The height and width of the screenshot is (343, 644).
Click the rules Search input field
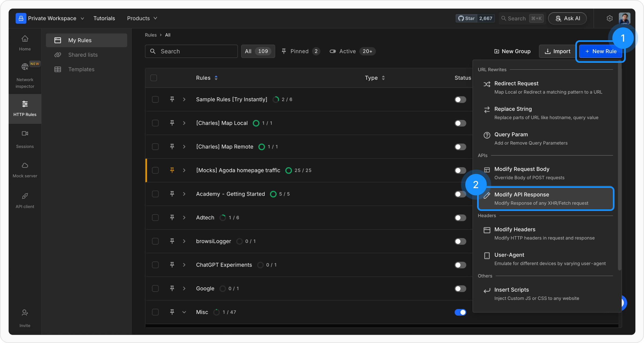pyautogui.click(x=191, y=51)
